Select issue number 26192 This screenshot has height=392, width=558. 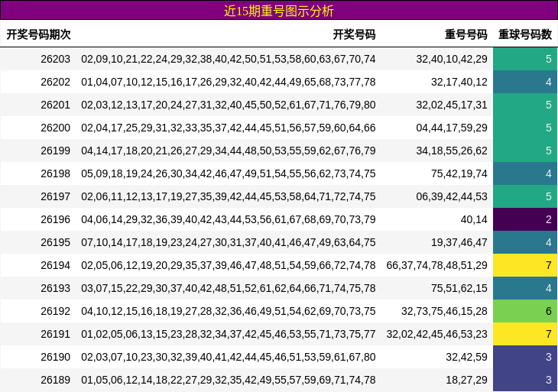pyautogui.click(x=56, y=311)
